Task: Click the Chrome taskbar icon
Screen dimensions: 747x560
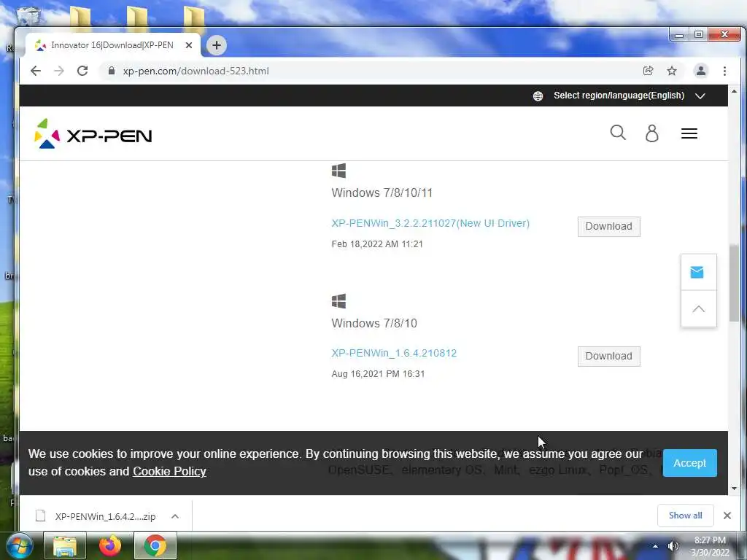Action: point(155,545)
